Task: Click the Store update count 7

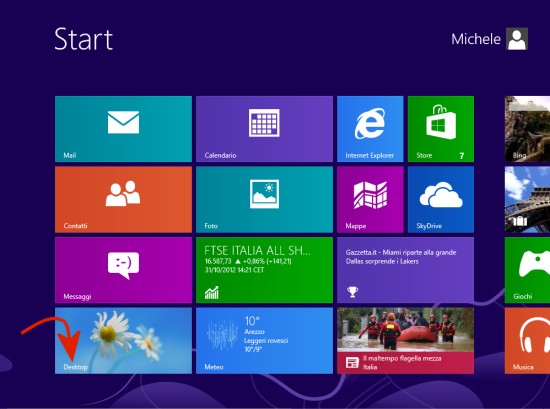Action: coord(462,156)
